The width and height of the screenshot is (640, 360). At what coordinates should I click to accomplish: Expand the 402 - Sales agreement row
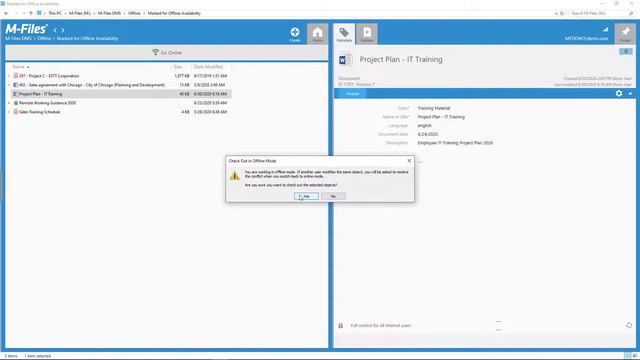tap(9, 85)
